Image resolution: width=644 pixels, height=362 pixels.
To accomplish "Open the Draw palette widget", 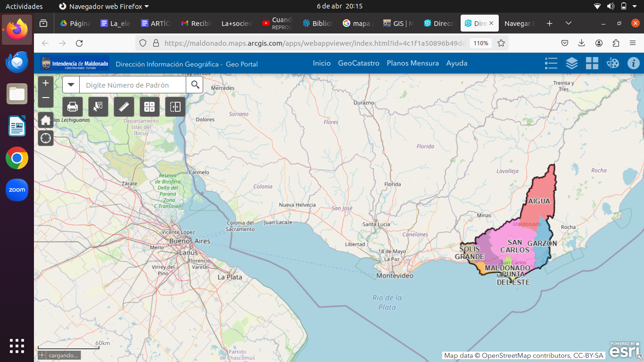I will click(613, 63).
